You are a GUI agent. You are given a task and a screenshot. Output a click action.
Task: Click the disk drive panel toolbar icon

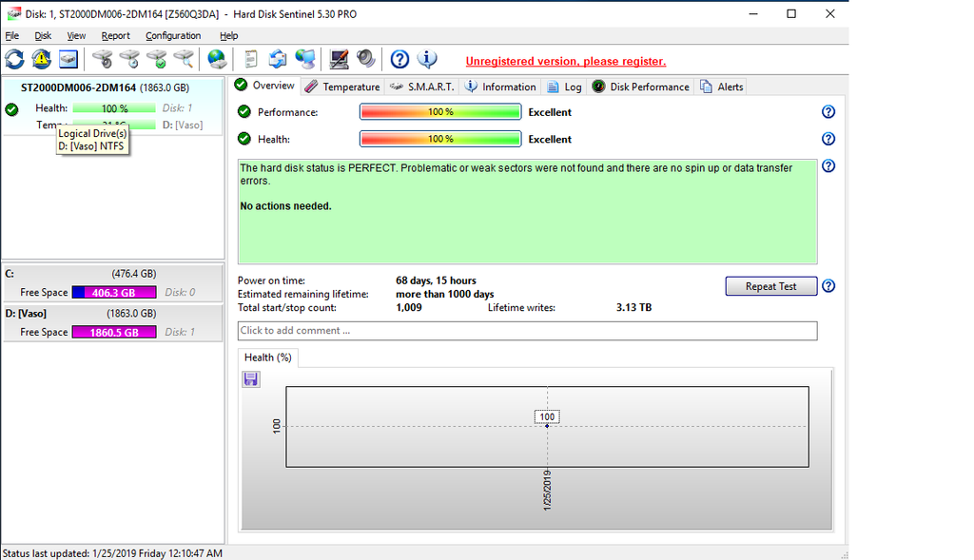pyautogui.click(x=68, y=60)
